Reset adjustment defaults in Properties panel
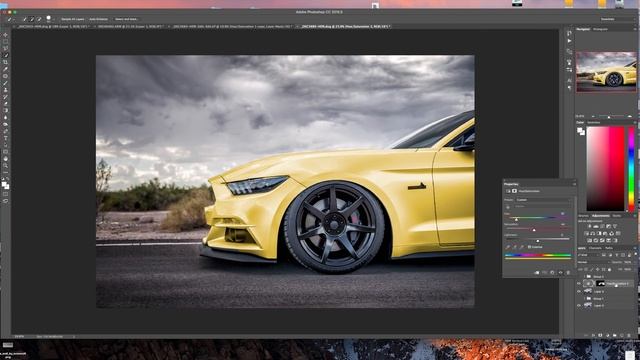Screen dimensions: 640x360 pyautogui.click(x=552, y=273)
